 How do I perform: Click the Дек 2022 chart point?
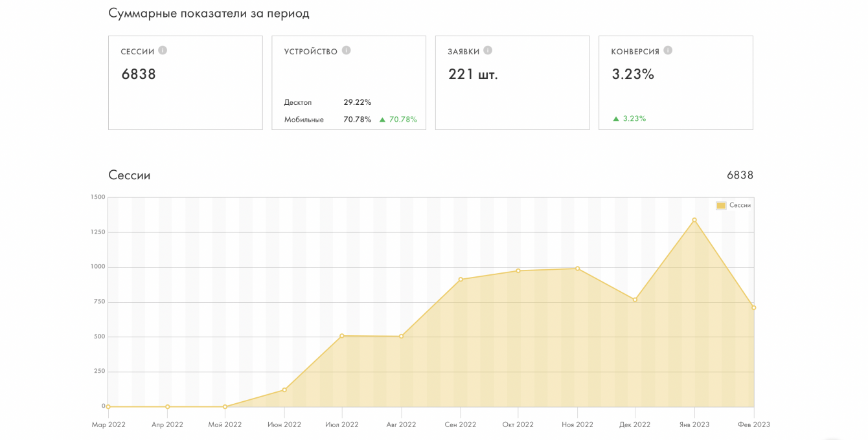(x=635, y=300)
